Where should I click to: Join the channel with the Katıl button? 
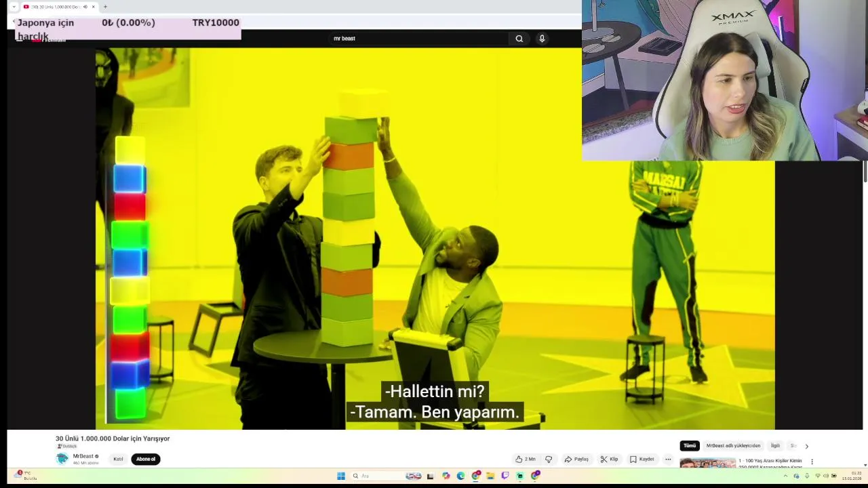(118, 459)
